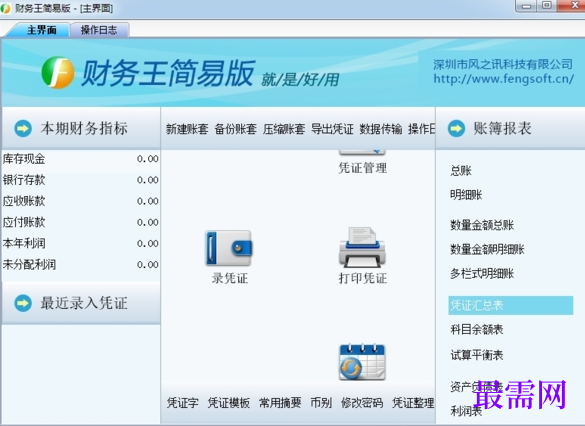
Task: Click the 凭证管理 label
Action: tap(363, 168)
